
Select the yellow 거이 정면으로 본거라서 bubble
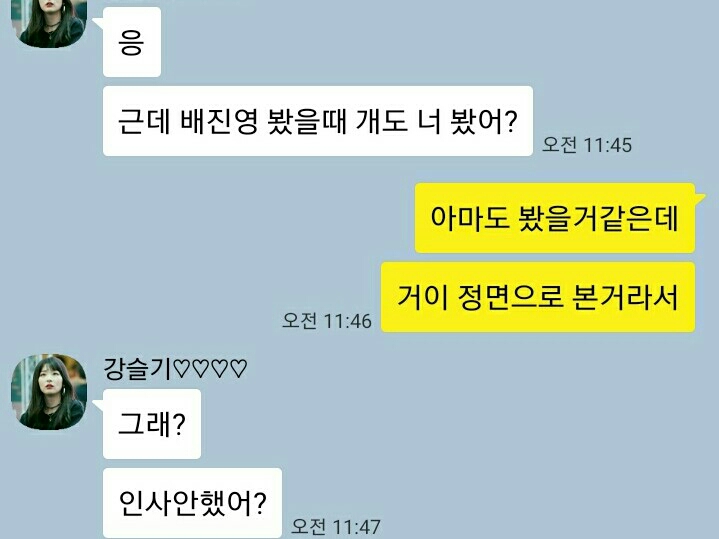tap(538, 297)
